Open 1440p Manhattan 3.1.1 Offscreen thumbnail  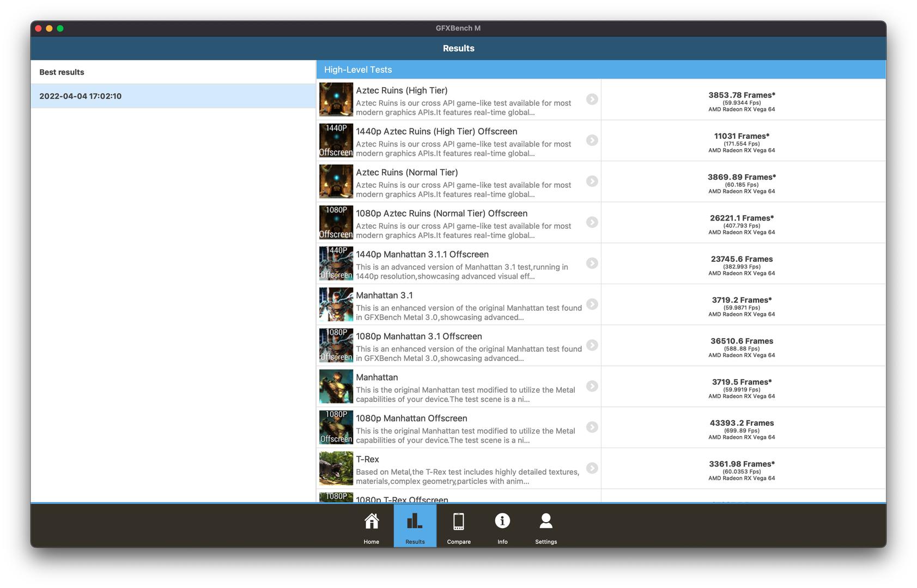click(x=336, y=264)
